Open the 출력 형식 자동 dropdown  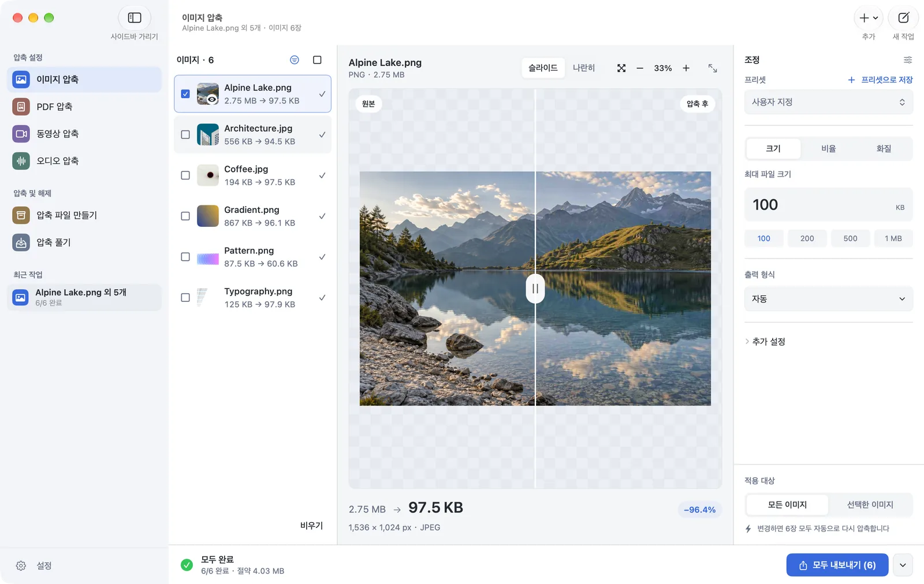click(828, 299)
